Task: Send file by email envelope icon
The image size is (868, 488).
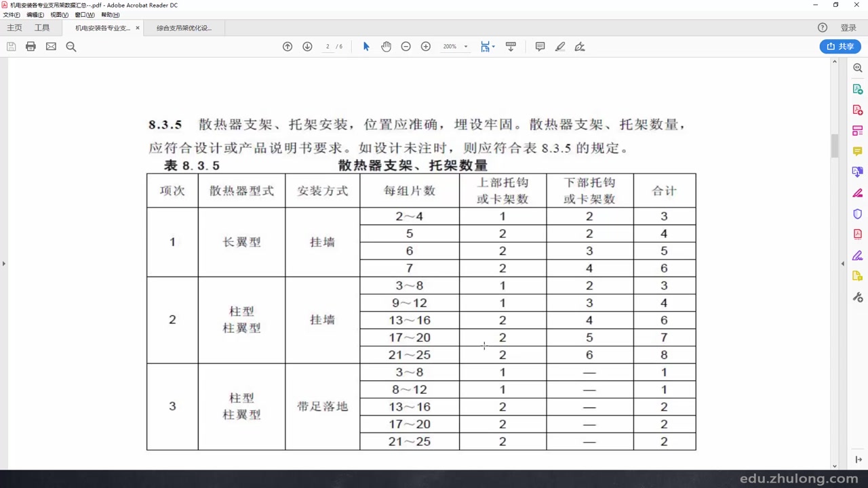Action: tap(51, 47)
